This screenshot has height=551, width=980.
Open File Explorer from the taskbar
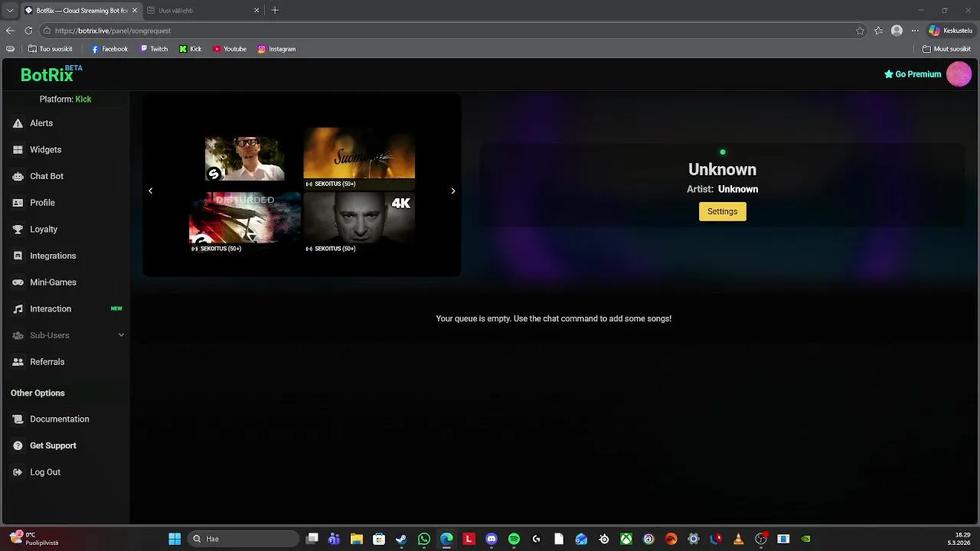point(357,539)
